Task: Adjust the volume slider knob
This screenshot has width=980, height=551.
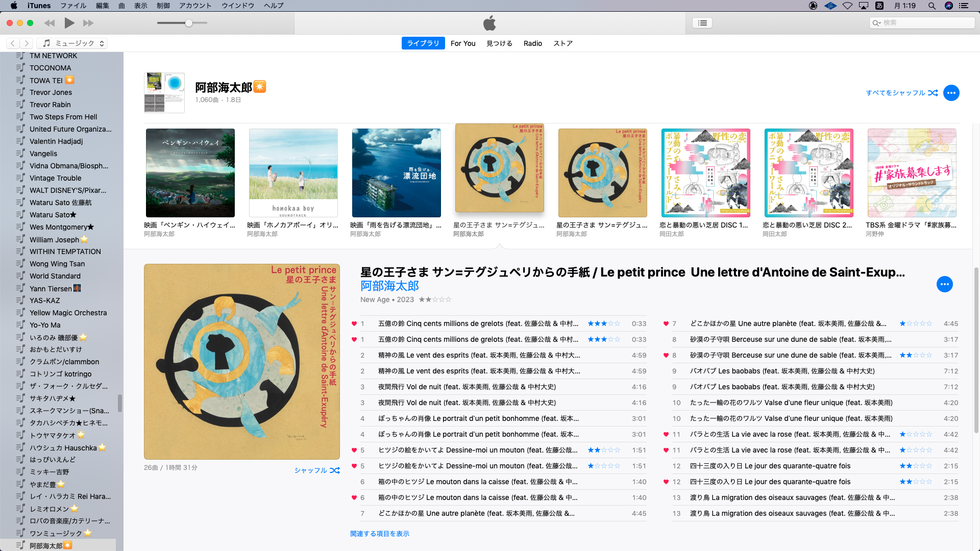Action: tap(189, 23)
